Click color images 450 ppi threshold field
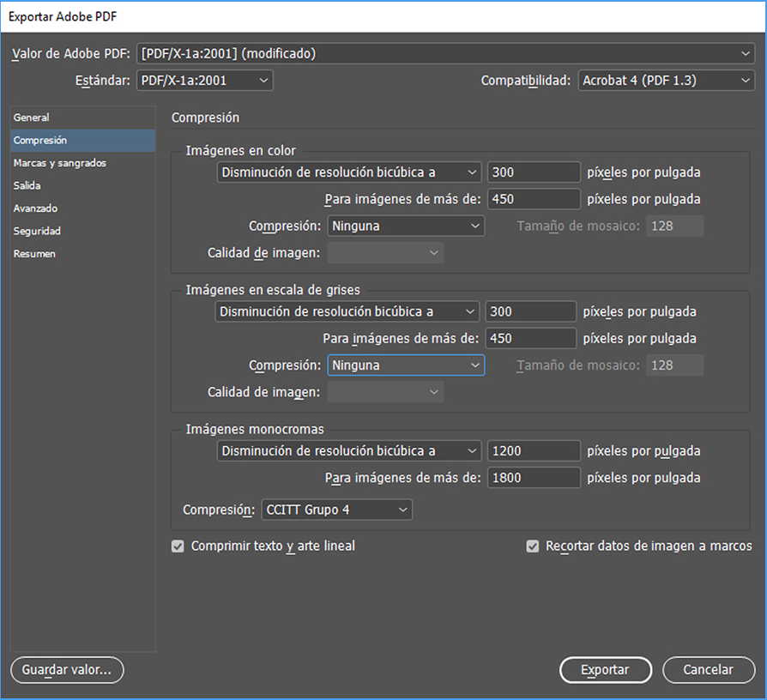The image size is (767, 700). [534, 199]
